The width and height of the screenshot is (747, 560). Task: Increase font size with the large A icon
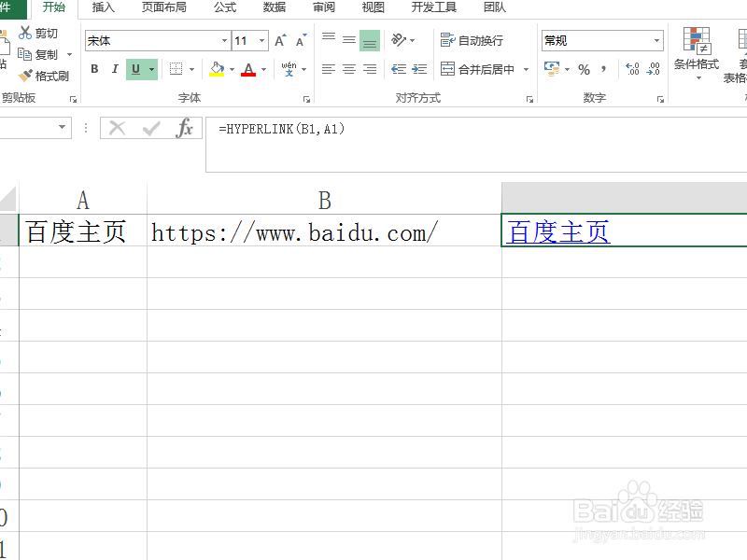click(x=281, y=41)
